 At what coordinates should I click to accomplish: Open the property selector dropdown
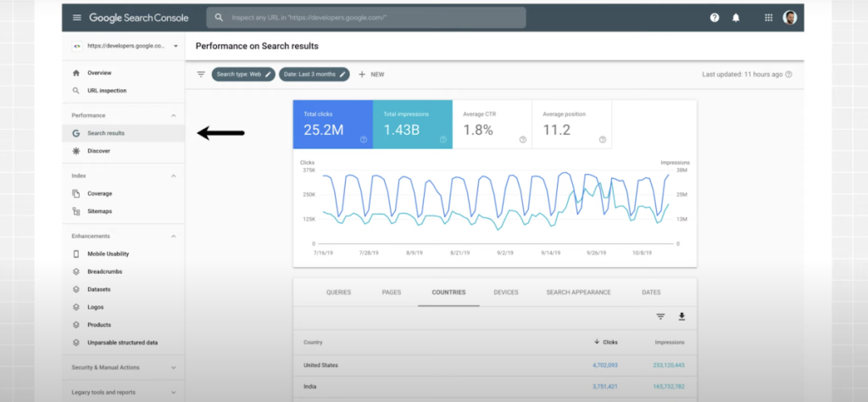(125, 47)
